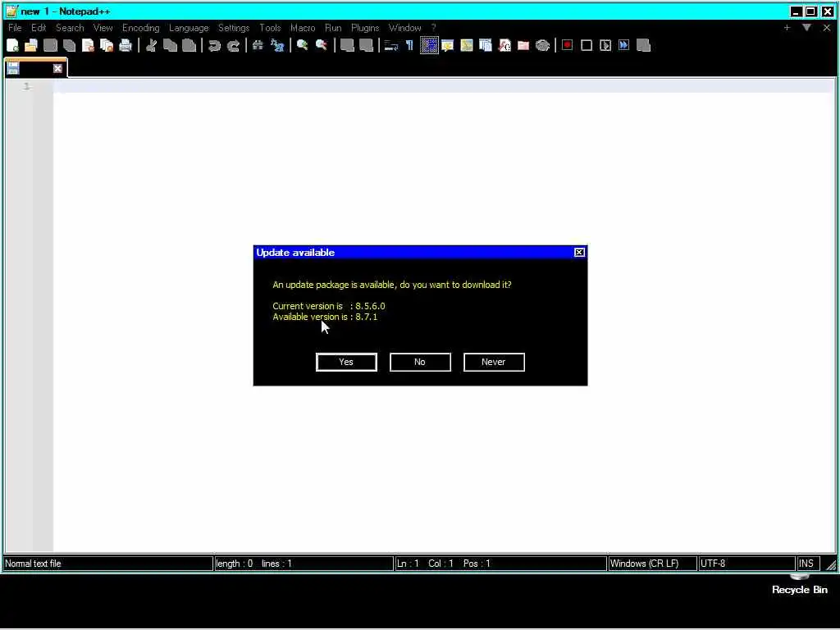Click Never in the update dialog
The image size is (840, 630).
click(493, 362)
